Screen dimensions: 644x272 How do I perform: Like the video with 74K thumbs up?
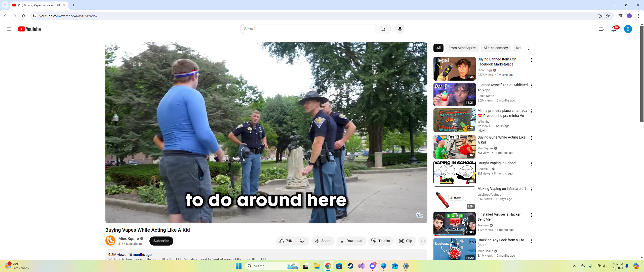(x=286, y=241)
